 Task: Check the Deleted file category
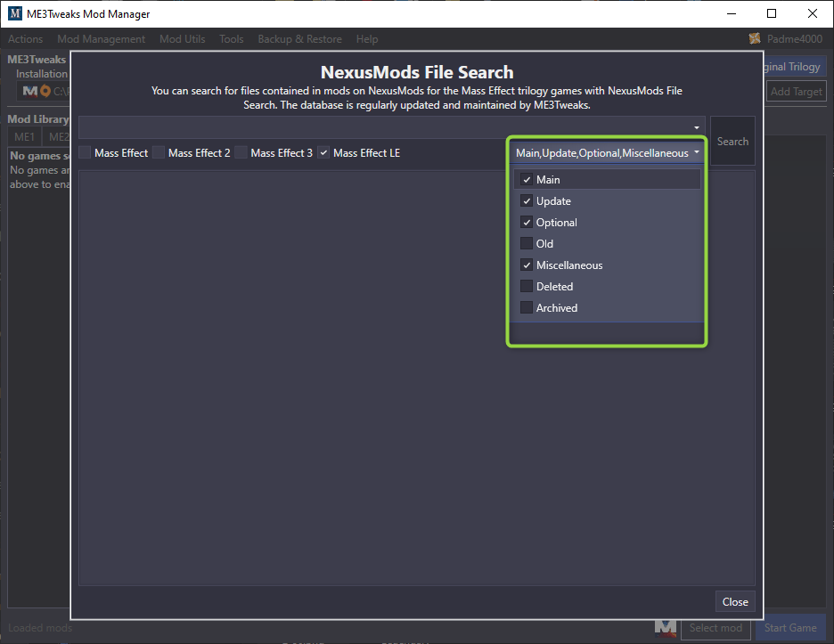(527, 286)
